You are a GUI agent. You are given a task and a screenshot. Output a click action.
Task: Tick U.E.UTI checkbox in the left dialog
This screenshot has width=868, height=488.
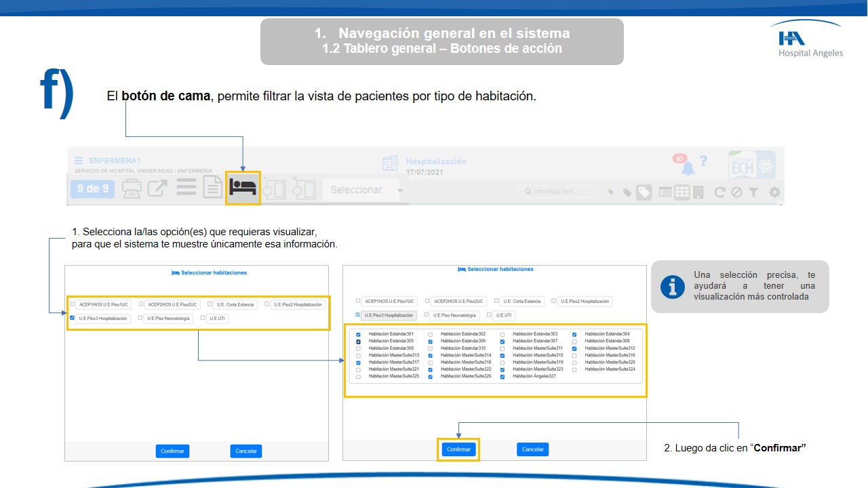pyautogui.click(x=203, y=317)
